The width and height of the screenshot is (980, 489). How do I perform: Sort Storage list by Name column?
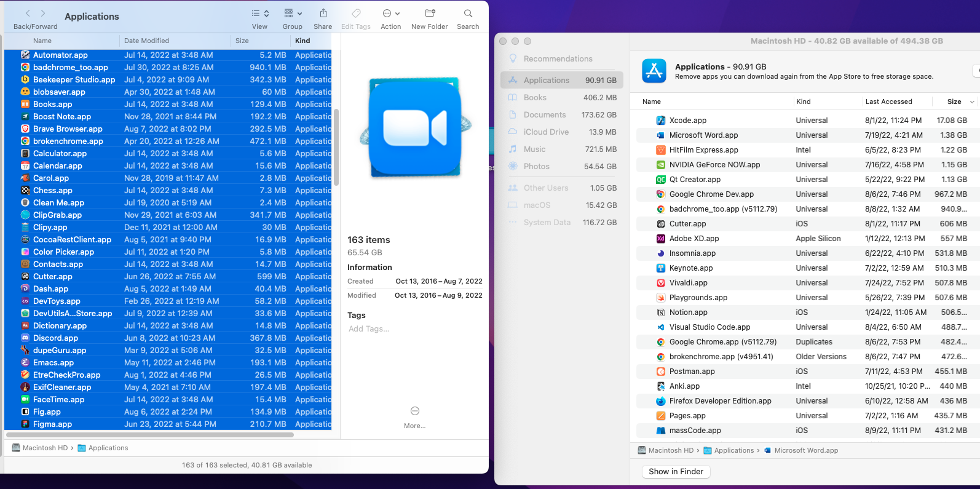pos(652,101)
